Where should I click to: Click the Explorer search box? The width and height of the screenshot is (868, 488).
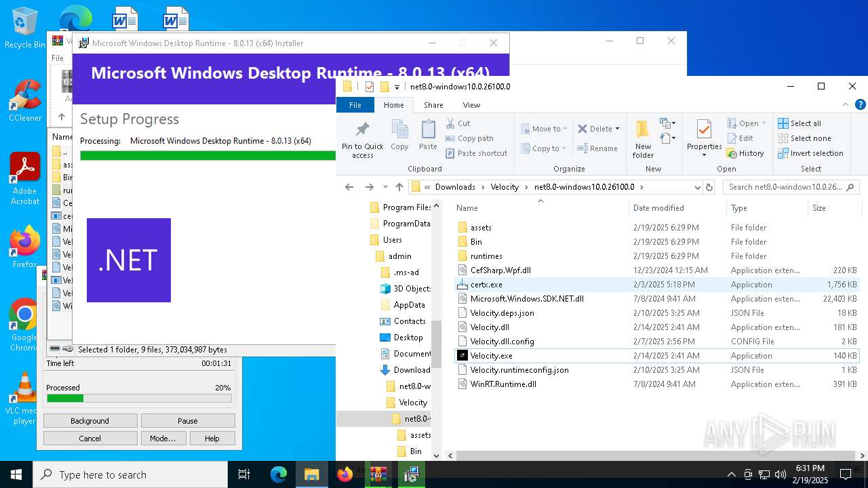point(791,187)
